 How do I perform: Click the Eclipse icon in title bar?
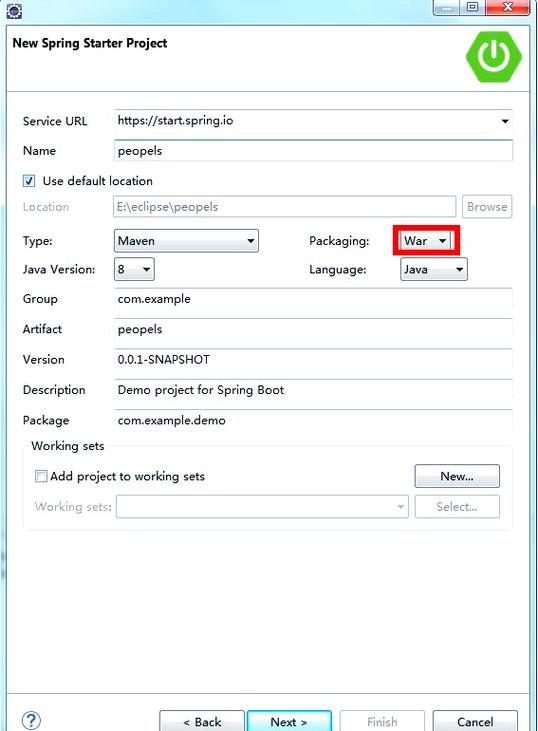pos(14,11)
